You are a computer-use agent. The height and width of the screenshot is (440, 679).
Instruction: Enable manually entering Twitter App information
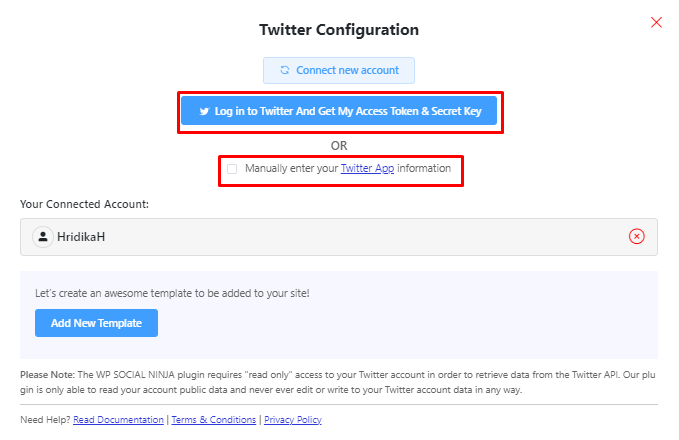click(x=232, y=169)
